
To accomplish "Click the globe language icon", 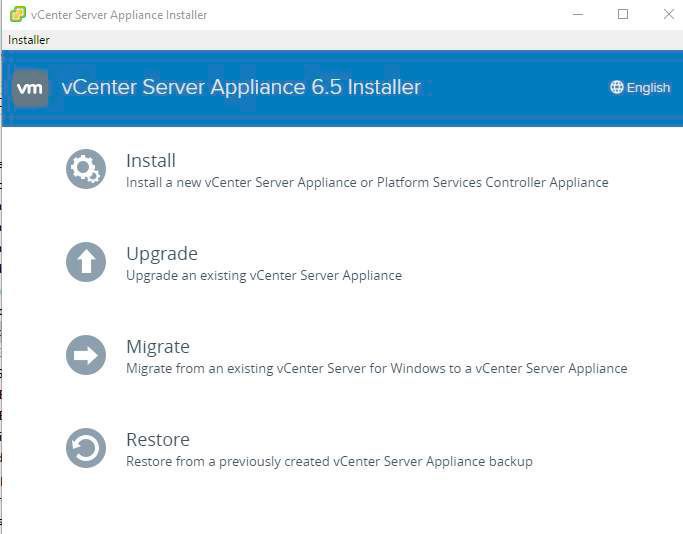I will [x=616, y=87].
